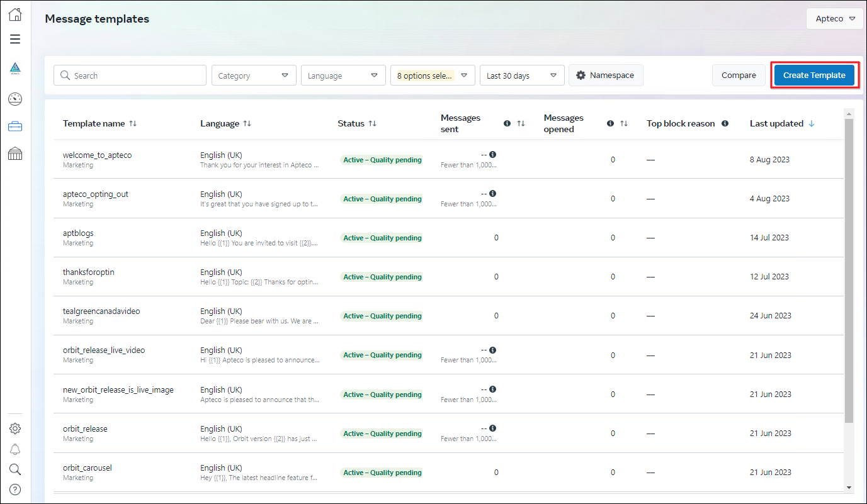
Task: Sort by the Messages sent arrows
Action: pyautogui.click(x=521, y=124)
